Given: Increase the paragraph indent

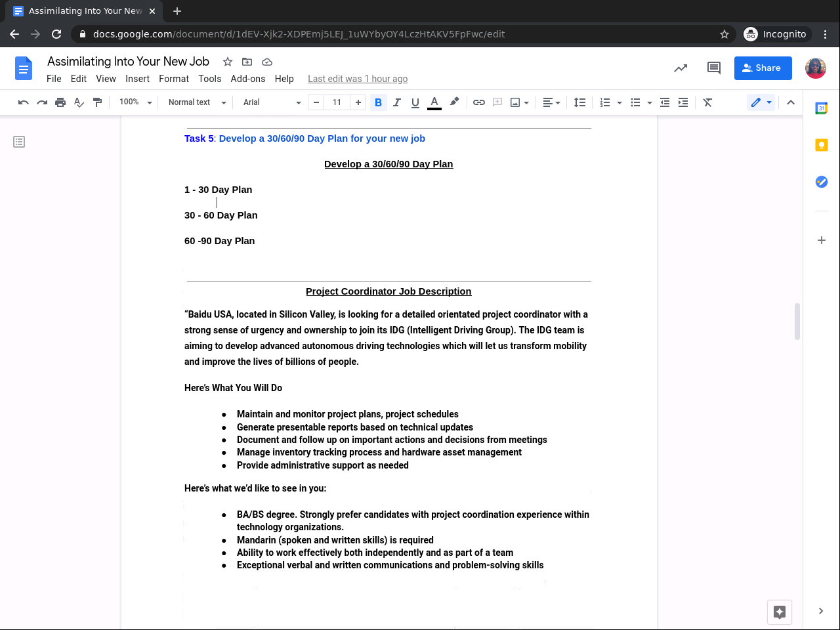Looking at the screenshot, I should (x=683, y=102).
